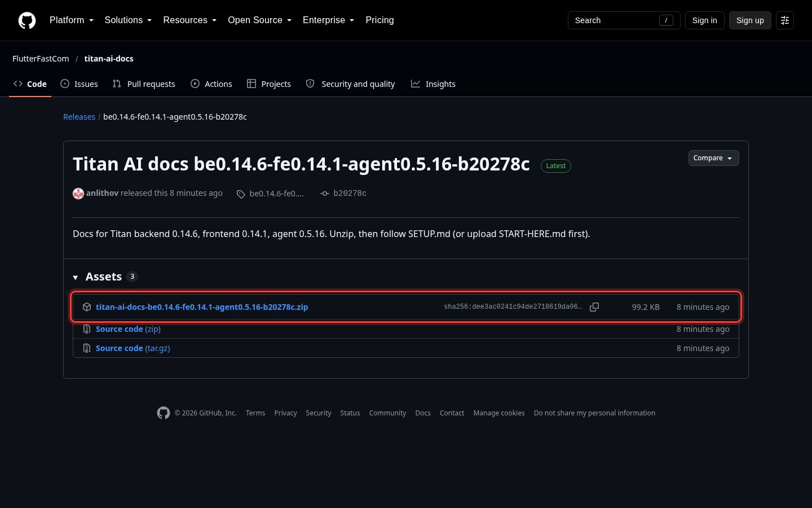Open the footer Status link
The width and height of the screenshot is (812, 508).
point(350,413)
